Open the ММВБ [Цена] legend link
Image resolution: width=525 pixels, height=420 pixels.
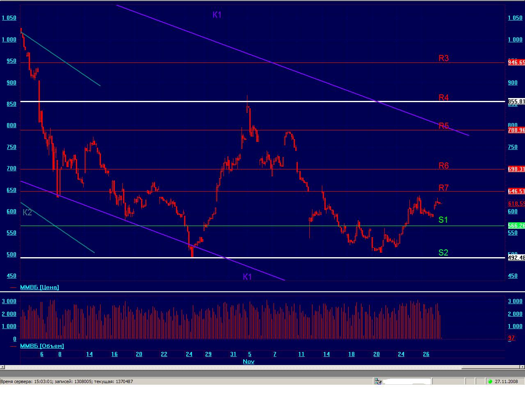[39, 287]
